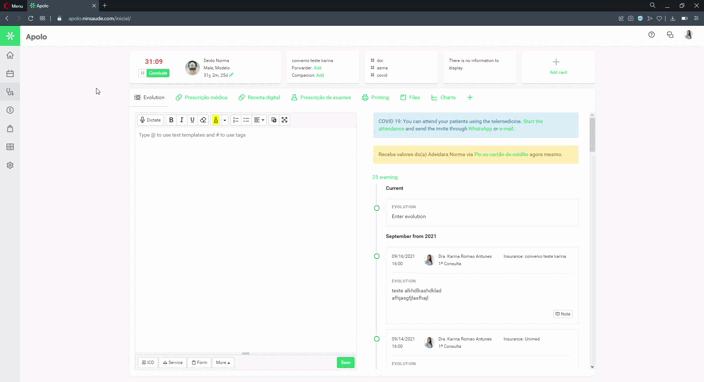Click Add card
This screenshot has width=704, height=382.
[558, 66]
